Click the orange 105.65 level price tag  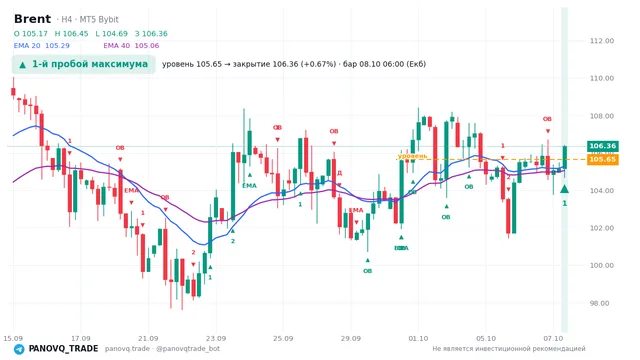coord(602,159)
